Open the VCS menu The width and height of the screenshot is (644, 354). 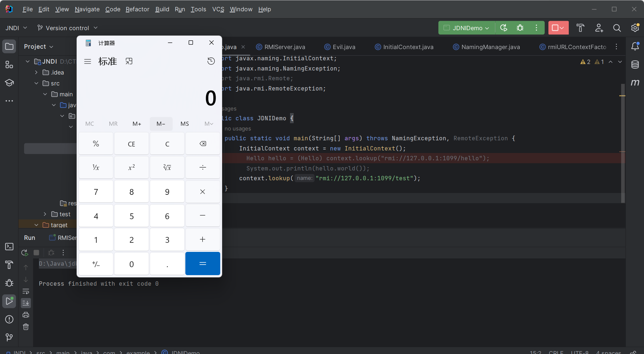point(218,9)
